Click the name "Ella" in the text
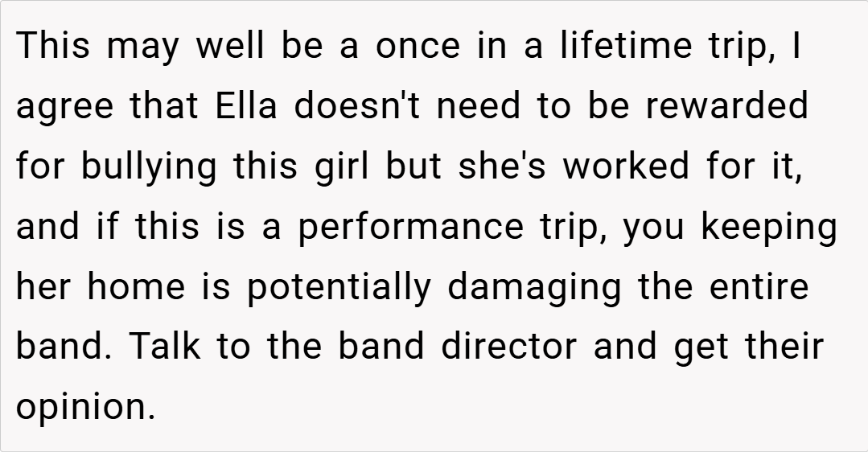 (x=246, y=106)
